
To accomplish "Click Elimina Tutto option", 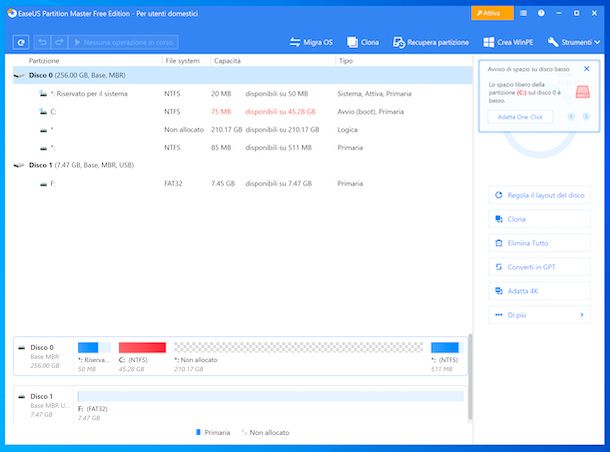I will [540, 243].
